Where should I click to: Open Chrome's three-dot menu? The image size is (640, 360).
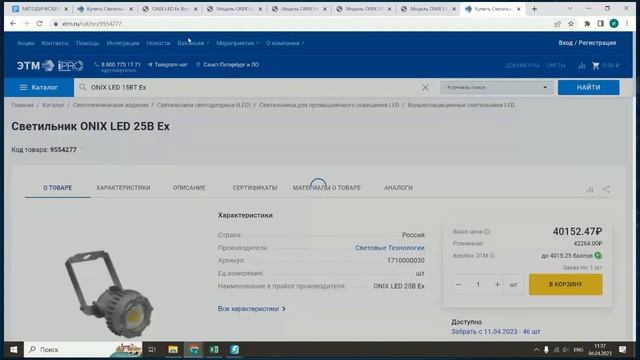(x=627, y=24)
